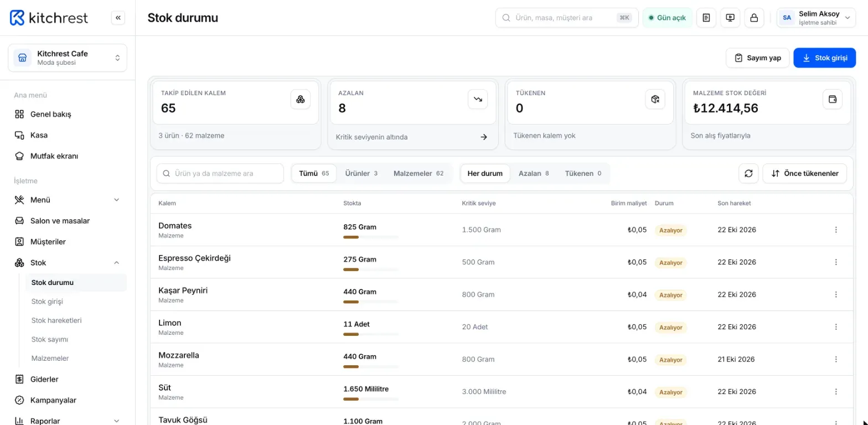Image resolution: width=868 pixels, height=425 pixels.
Task: Open the Selim Aksoy account menu
Action: [x=816, y=18]
